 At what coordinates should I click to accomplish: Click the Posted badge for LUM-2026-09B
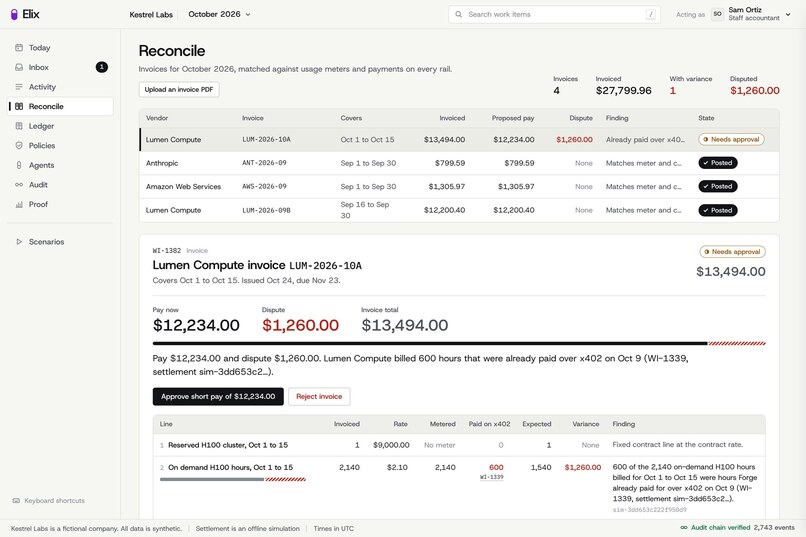pos(718,210)
